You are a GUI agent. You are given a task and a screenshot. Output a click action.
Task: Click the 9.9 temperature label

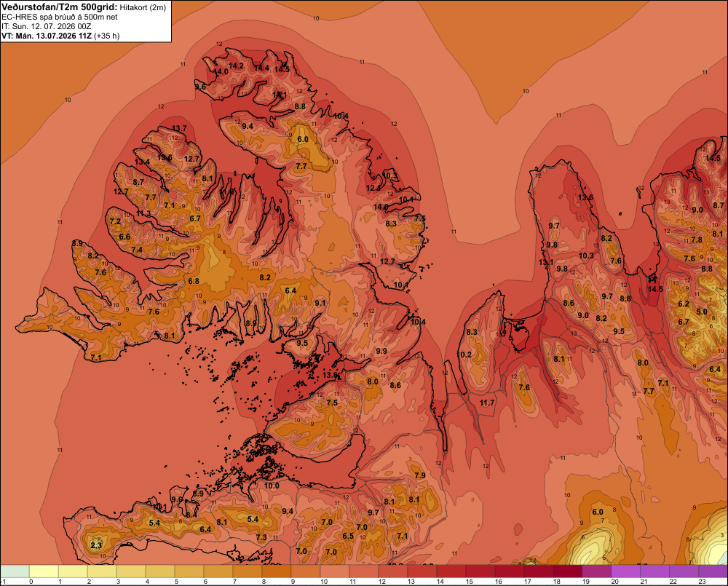pos(381,351)
